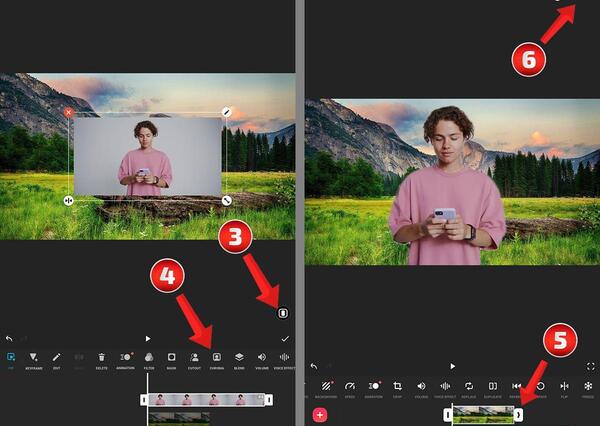
Task: Open the Speed tool
Action: (x=350, y=389)
